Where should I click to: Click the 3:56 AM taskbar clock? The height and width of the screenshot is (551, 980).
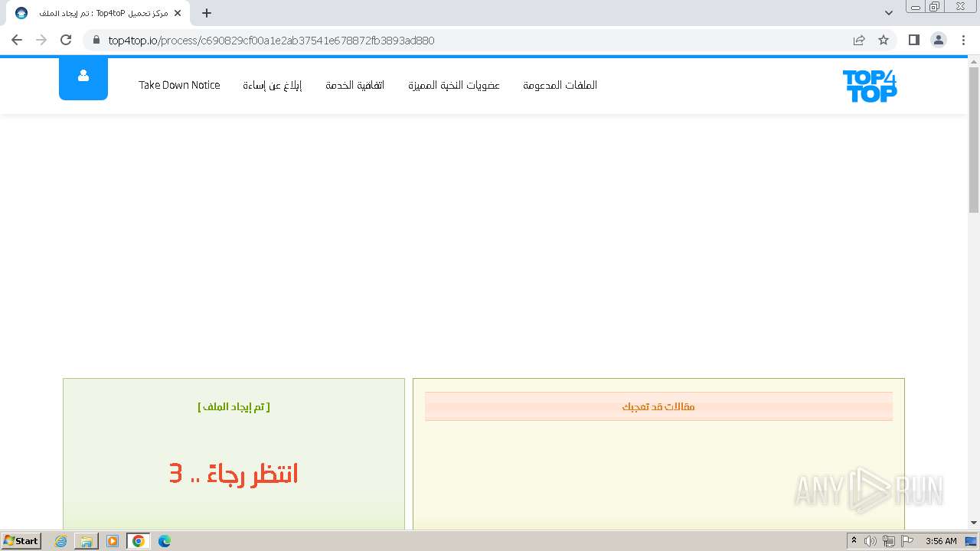tap(941, 541)
